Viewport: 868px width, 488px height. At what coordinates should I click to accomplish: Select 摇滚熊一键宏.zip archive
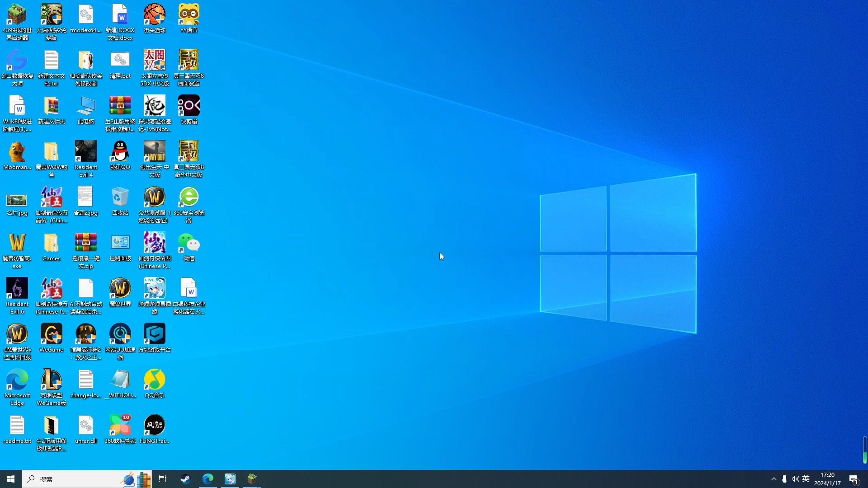(x=86, y=250)
